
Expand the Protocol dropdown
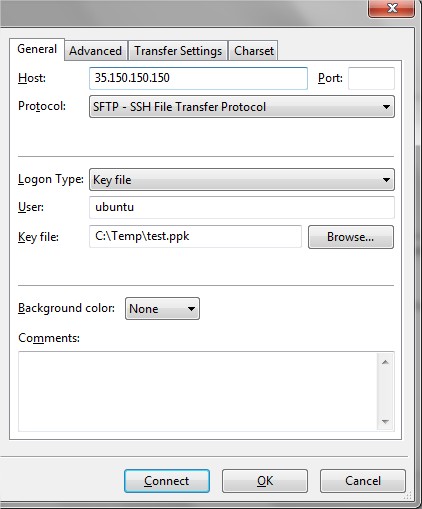pos(242,107)
